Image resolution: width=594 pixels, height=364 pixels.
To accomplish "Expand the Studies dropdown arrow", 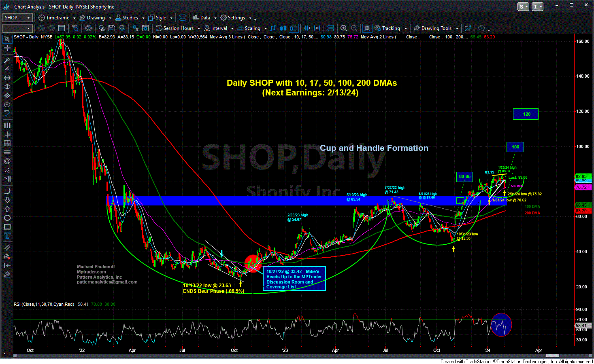I will [x=143, y=18].
